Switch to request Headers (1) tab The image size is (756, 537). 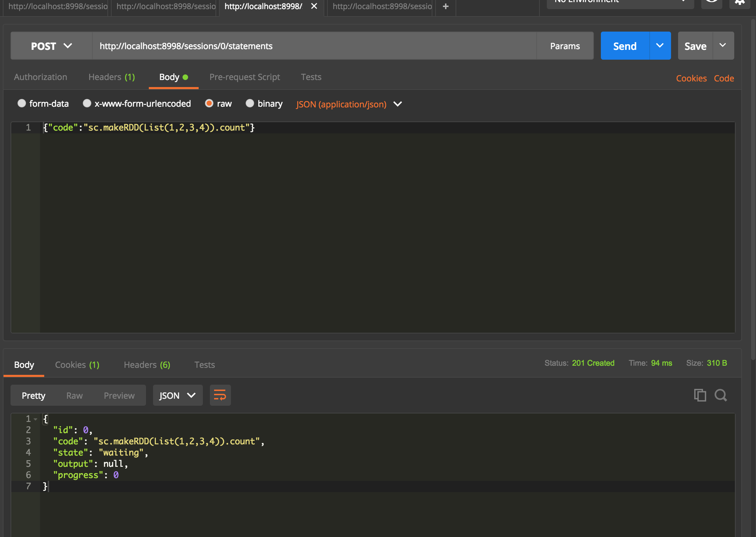click(x=112, y=77)
